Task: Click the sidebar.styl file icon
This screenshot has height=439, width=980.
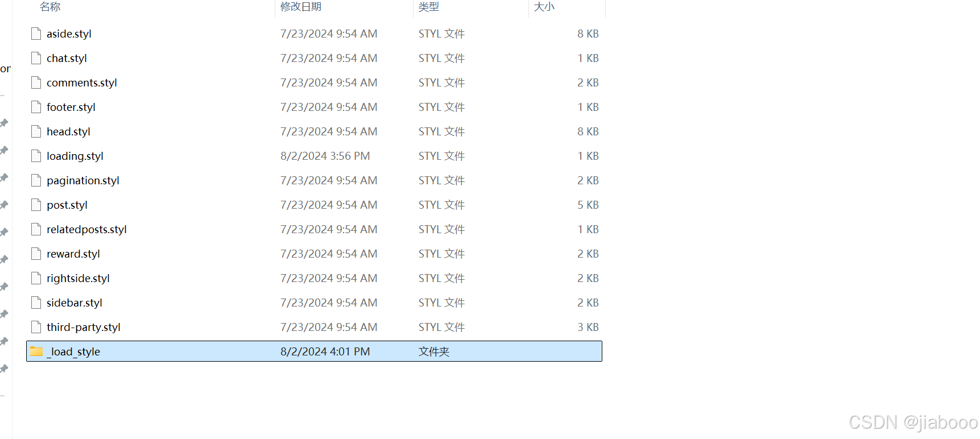Action: [x=36, y=303]
